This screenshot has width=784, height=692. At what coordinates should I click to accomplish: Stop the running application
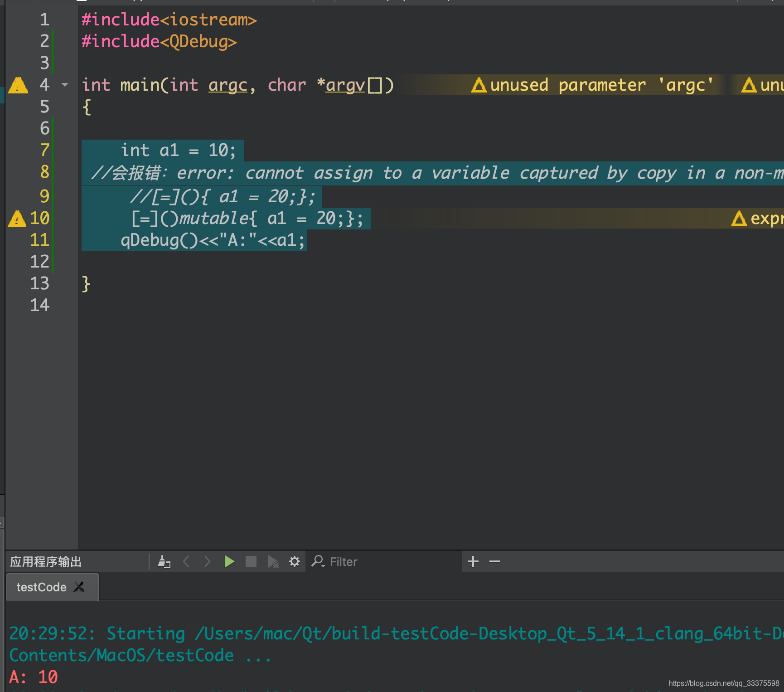[251, 562]
